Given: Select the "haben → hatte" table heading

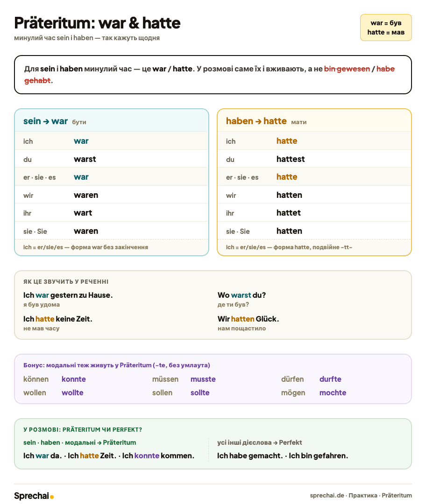Looking at the screenshot, I should pyautogui.click(x=256, y=121).
